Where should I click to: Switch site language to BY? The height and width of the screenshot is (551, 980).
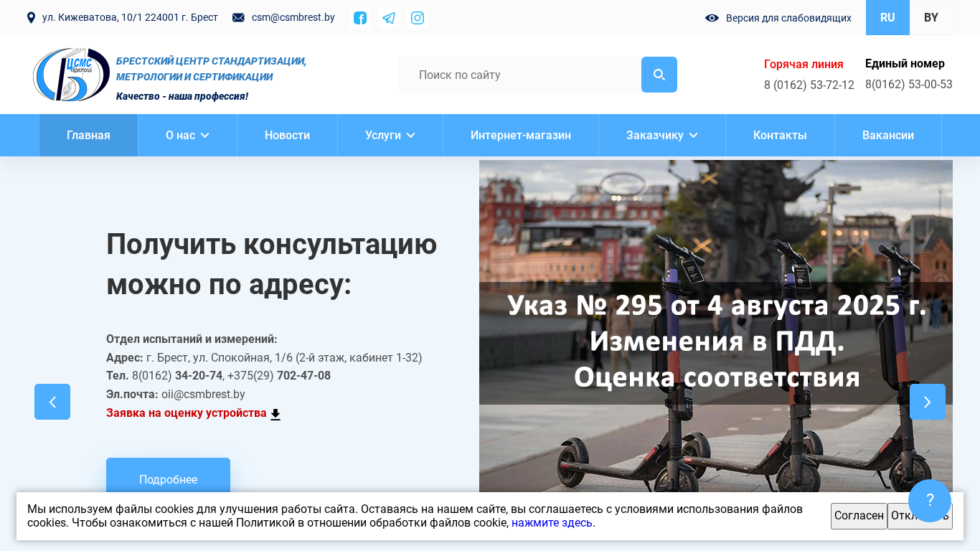point(931,17)
